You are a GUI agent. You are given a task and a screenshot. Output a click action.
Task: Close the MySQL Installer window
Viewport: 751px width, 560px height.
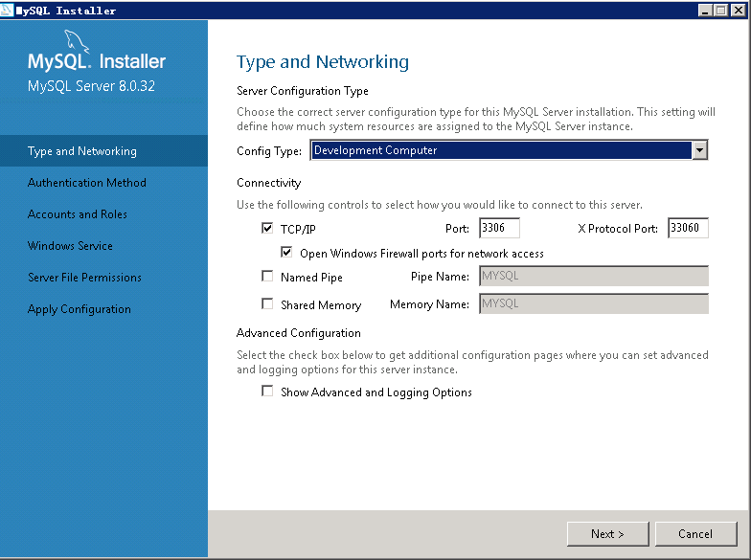pos(738,10)
